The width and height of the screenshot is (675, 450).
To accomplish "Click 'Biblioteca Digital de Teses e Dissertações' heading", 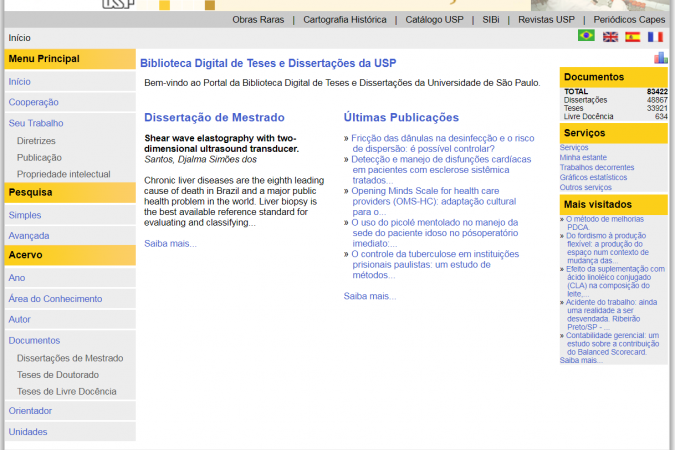I will pyautogui.click(x=268, y=63).
